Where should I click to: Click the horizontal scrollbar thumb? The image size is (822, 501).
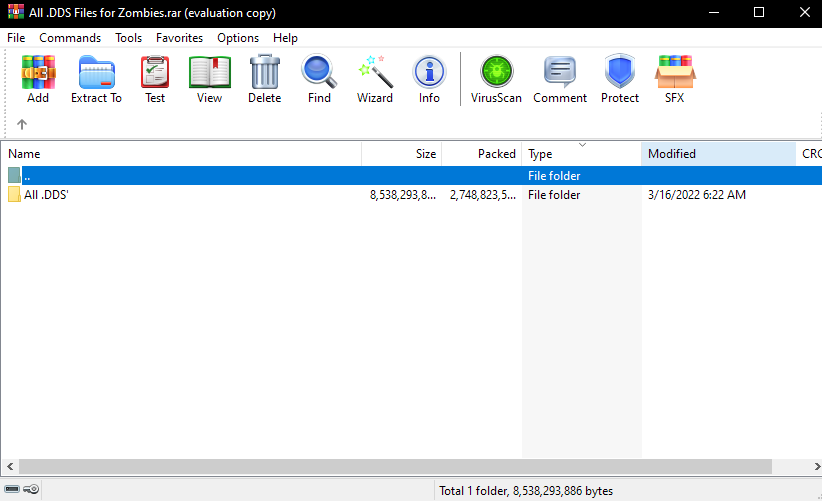(x=396, y=466)
